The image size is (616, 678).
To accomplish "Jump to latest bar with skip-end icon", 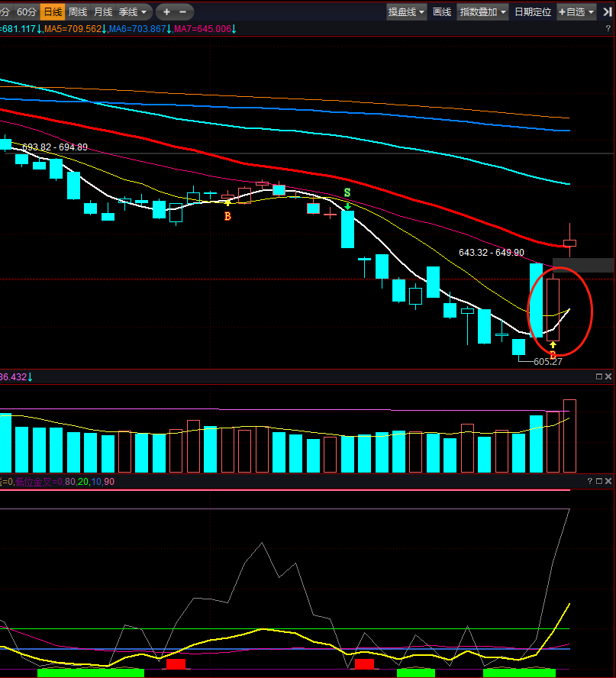I will [608, 11].
